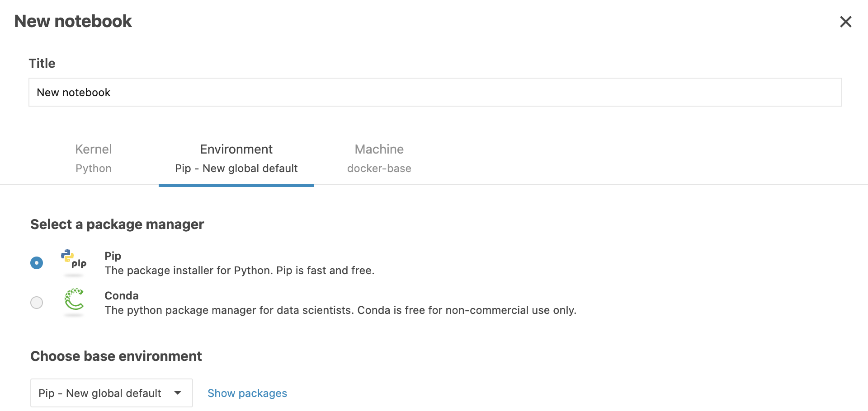Click the Title input field

(435, 92)
